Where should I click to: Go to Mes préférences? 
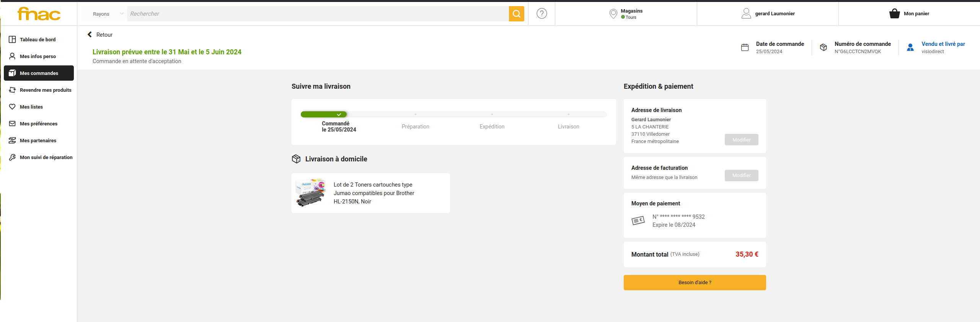(38, 124)
